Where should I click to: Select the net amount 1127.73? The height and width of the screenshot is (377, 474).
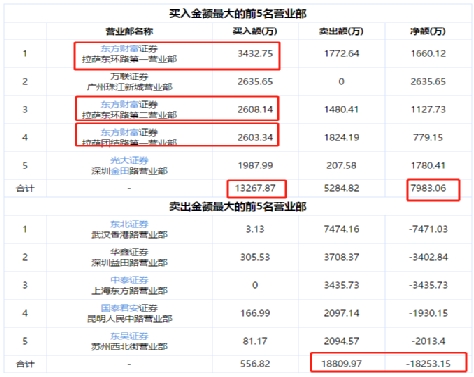coord(428,110)
